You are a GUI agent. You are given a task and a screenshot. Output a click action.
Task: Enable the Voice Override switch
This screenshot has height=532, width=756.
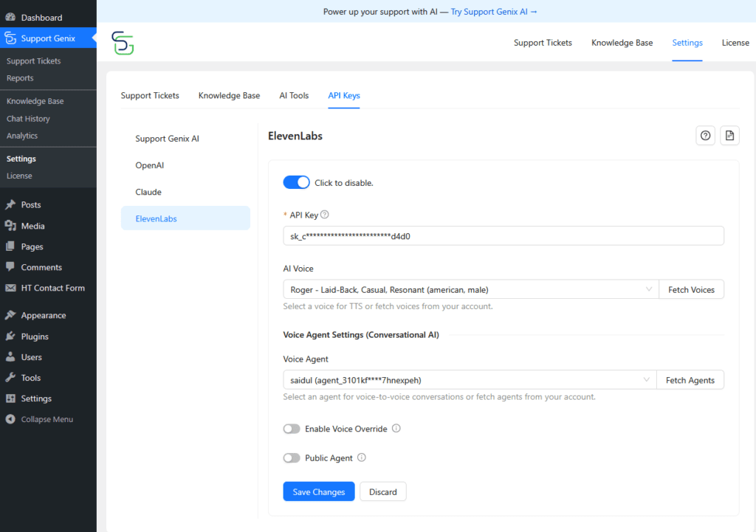[292, 429]
